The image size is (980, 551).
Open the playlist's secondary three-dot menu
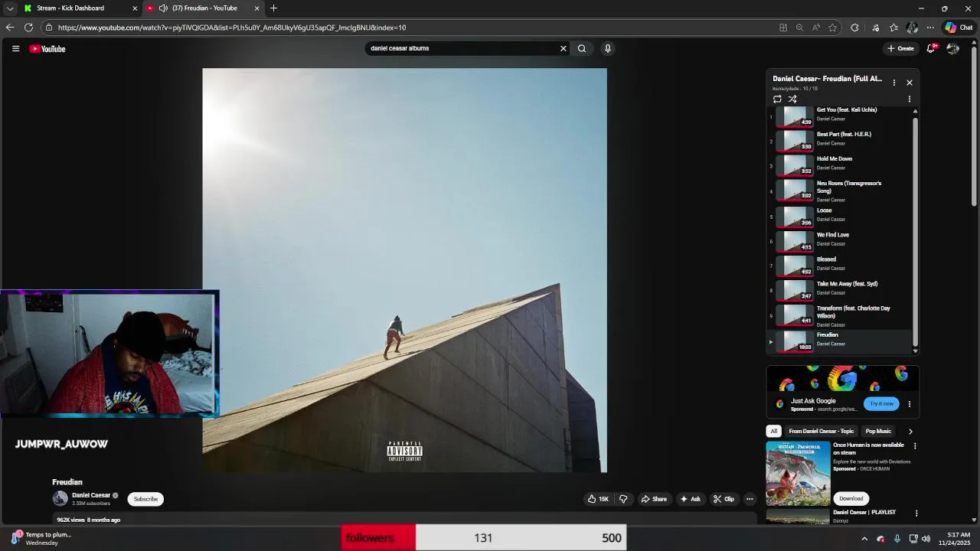point(910,99)
